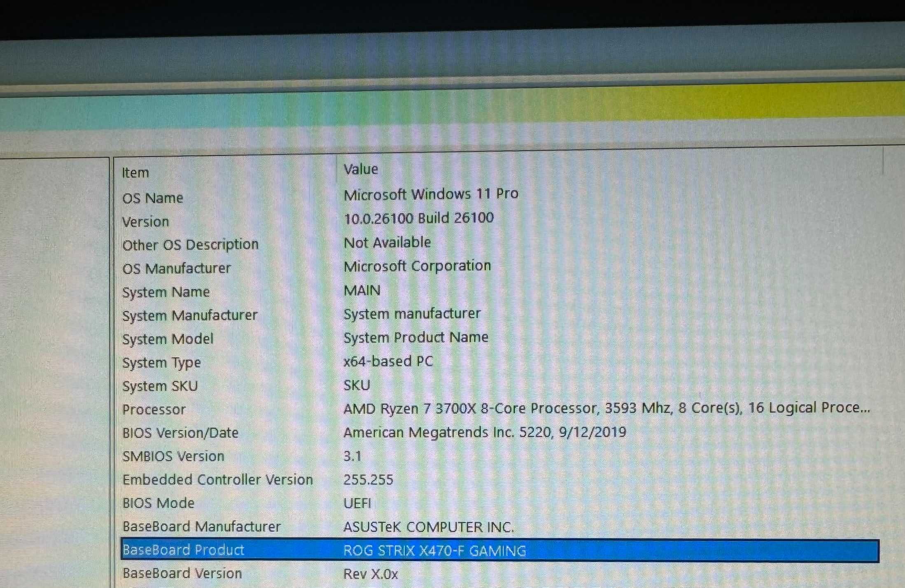Select the 3.1 SMBIOS value
Image resolution: width=905 pixels, height=588 pixels.
point(352,456)
